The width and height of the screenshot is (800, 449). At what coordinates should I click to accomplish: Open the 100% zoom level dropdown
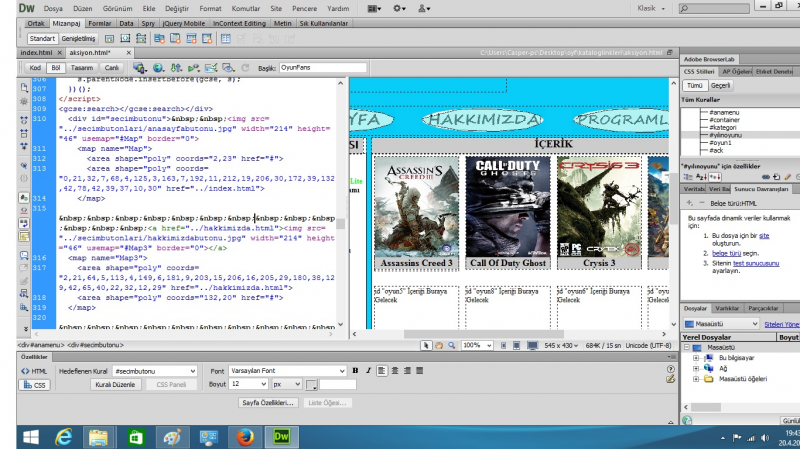click(x=477, y=345)
